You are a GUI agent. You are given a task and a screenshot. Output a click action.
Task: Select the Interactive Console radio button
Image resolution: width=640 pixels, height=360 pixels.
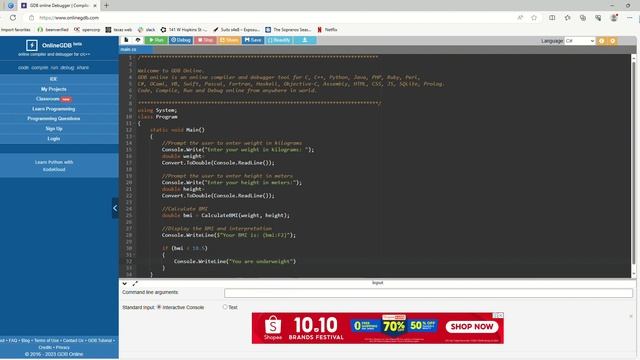[159, 307]
